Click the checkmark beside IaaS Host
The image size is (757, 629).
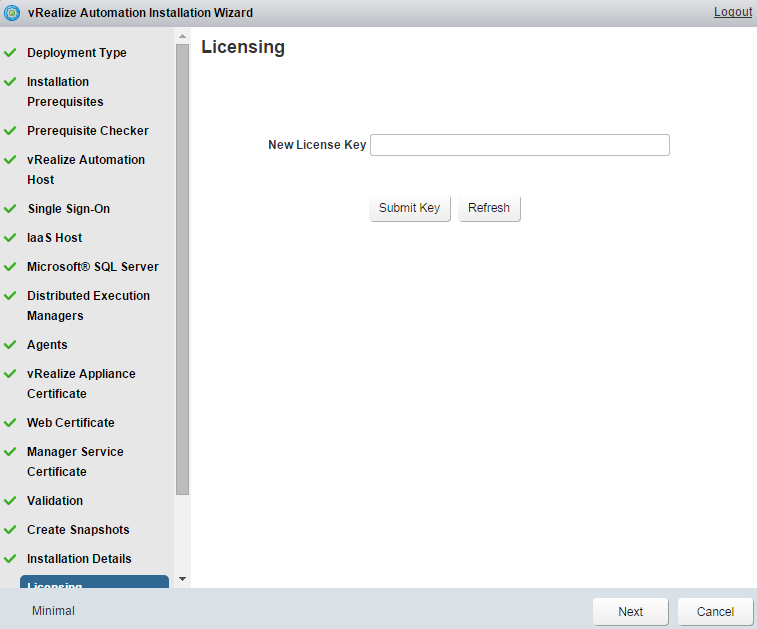pos(10,238)
